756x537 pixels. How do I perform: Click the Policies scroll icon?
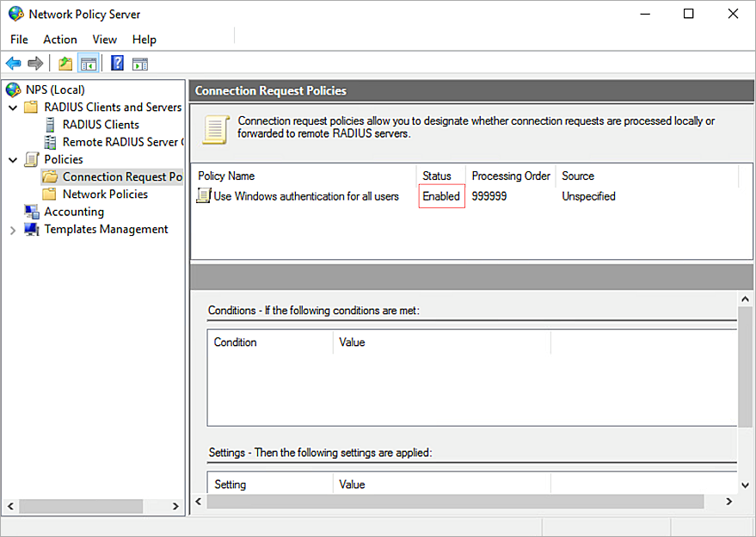click(x=32, y=159)
